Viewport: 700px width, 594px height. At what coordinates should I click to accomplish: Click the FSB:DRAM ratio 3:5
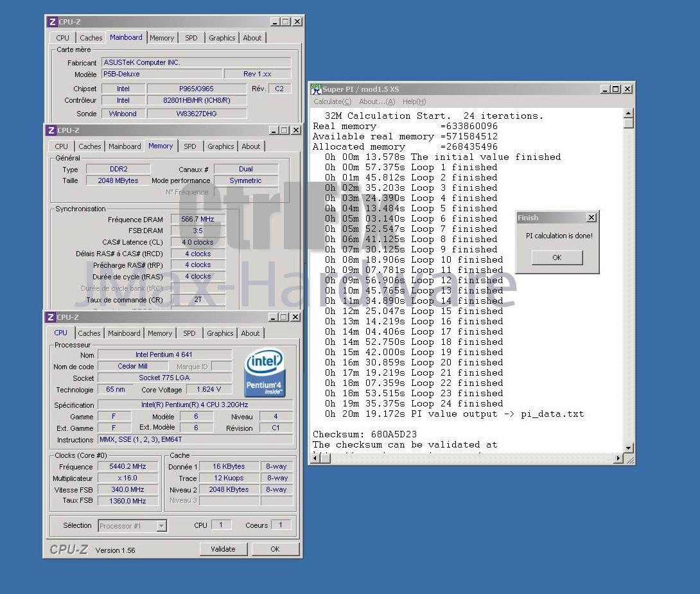pyautogui.click(x=198, y=231)
